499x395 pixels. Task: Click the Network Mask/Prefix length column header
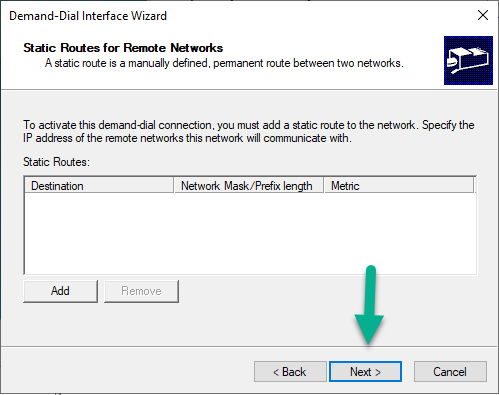(249, 185)
